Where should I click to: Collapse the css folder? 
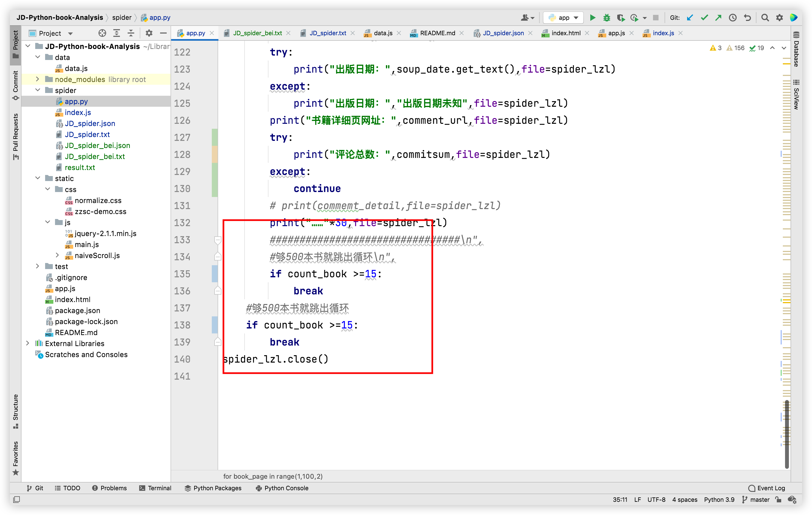[48, 189]
